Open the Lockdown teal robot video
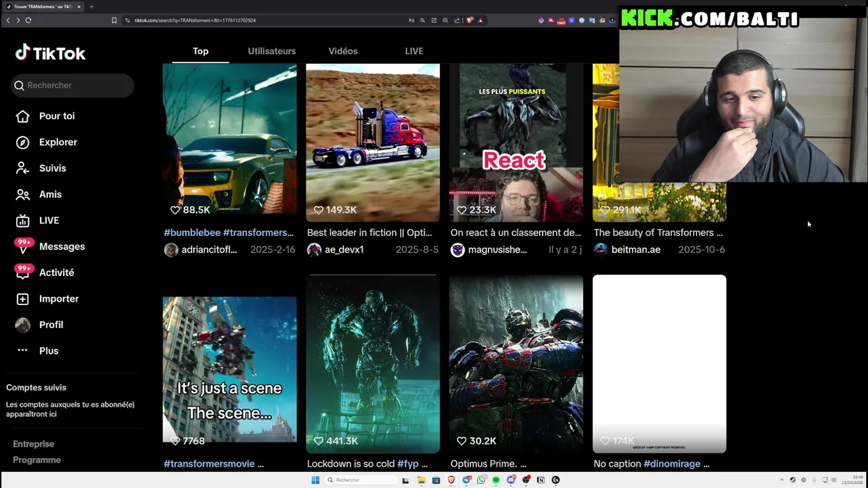 coord(373,364)
